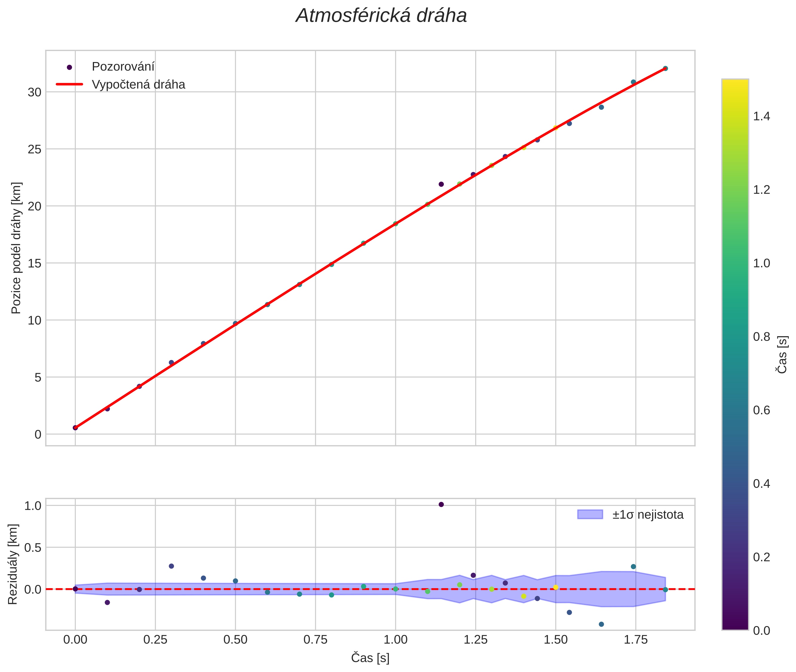Click the Čas [s] colorbar label
The image size is (796, 672).
782,354
